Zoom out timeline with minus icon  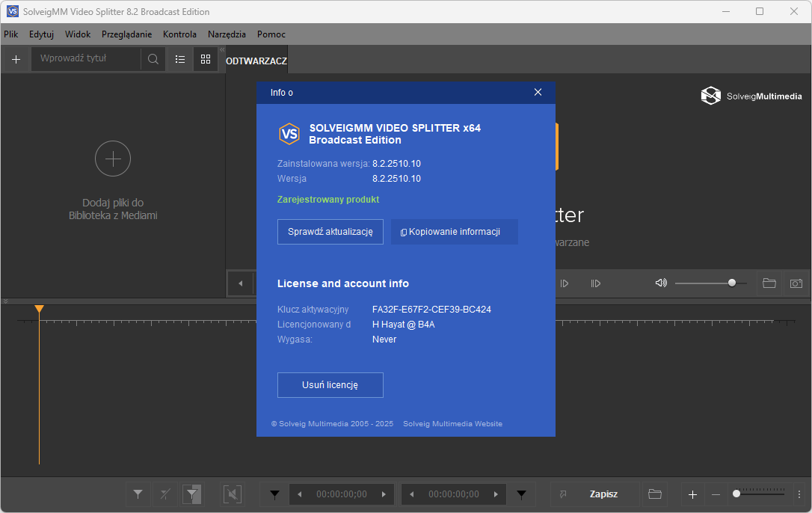pyautogui.click(x=716, y=495)
